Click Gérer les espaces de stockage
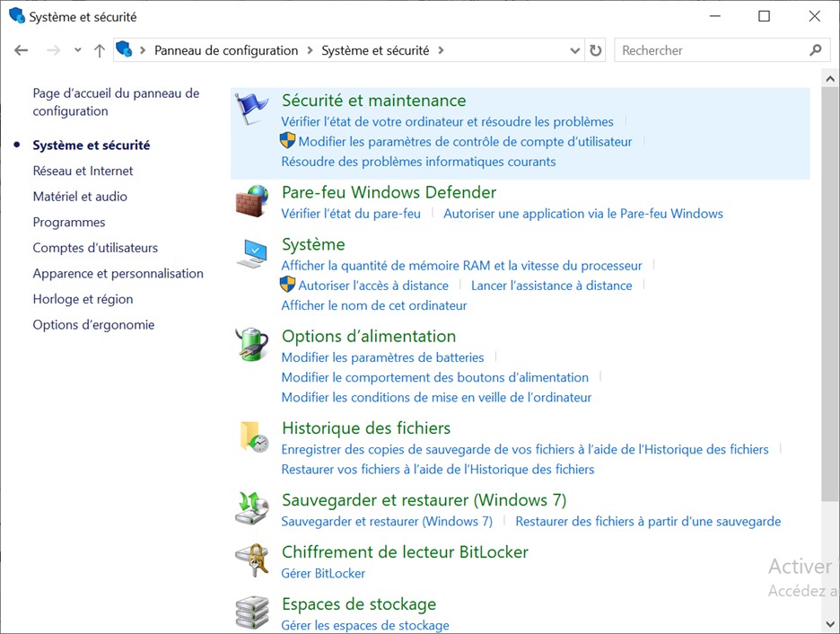This screenshot has height=634, width=840. click(x=365, y=625)
